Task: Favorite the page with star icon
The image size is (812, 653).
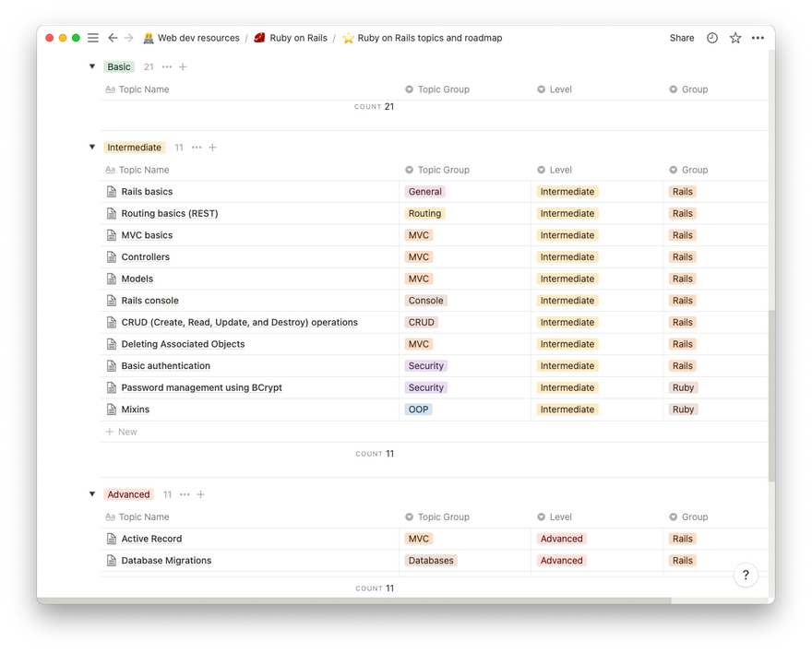Action: (x=735, y=38)
